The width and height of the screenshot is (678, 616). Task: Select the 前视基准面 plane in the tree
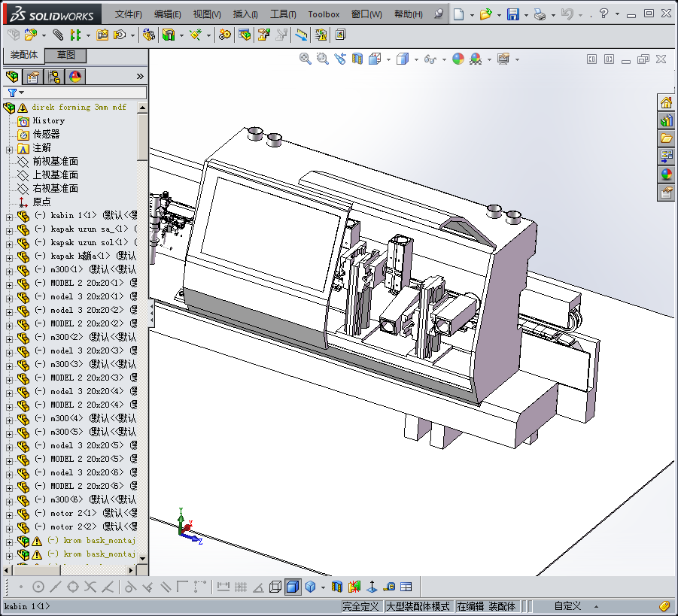[55, 162]
